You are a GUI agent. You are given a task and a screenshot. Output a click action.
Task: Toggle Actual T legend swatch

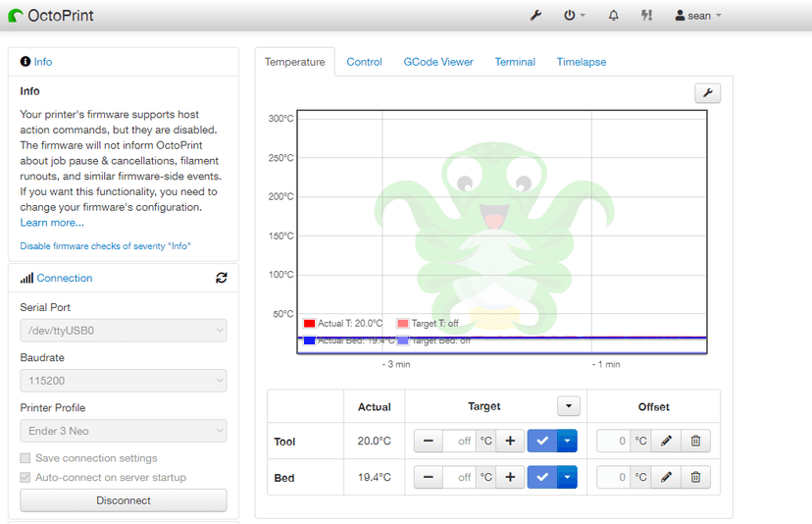tap(310, 323)
